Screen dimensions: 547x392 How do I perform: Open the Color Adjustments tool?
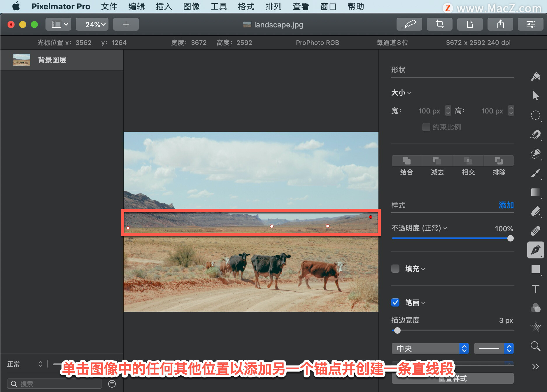[x=535, y=308]
